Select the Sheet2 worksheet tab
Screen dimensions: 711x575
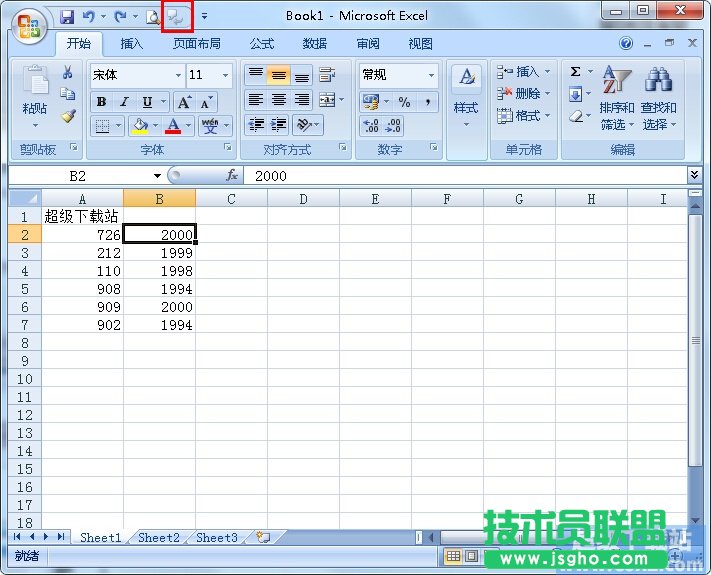[x=158, y=538]
